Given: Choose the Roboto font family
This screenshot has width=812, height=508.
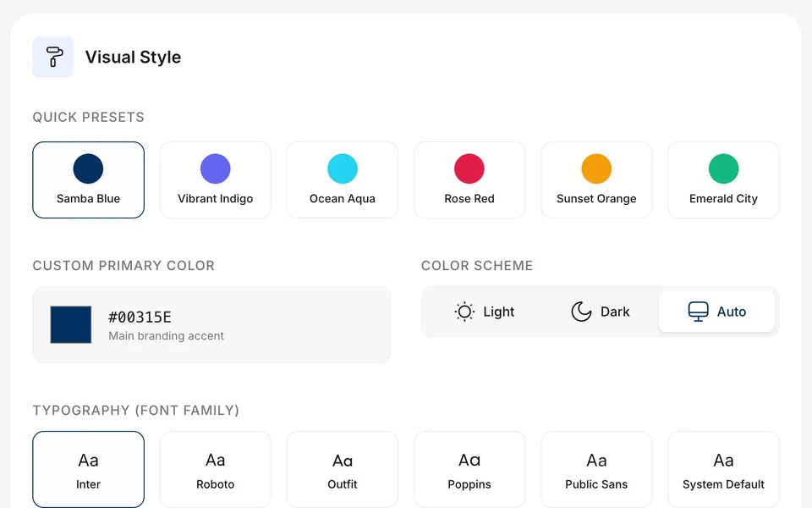Looking at the screenshot, I should pyautogui.click(x=216, y=470).
